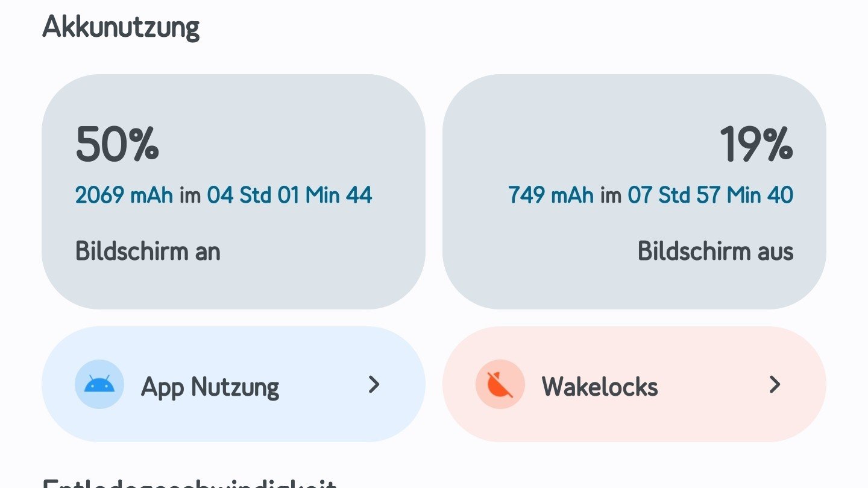
Task: Tap the 749 mAh value
Action: pyautogui.click(x=550, y=195)
